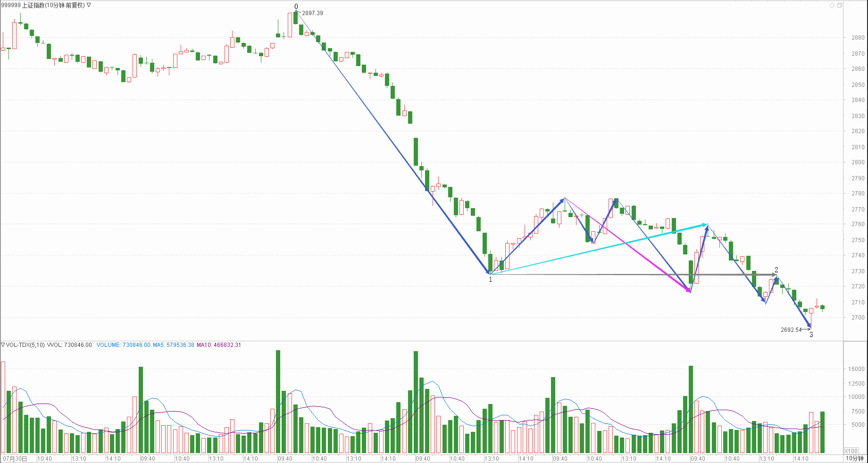Viewport: 868px width, 463px height.
Task: Select the cyan trend arrow line
Action: (x=599, y=249)
